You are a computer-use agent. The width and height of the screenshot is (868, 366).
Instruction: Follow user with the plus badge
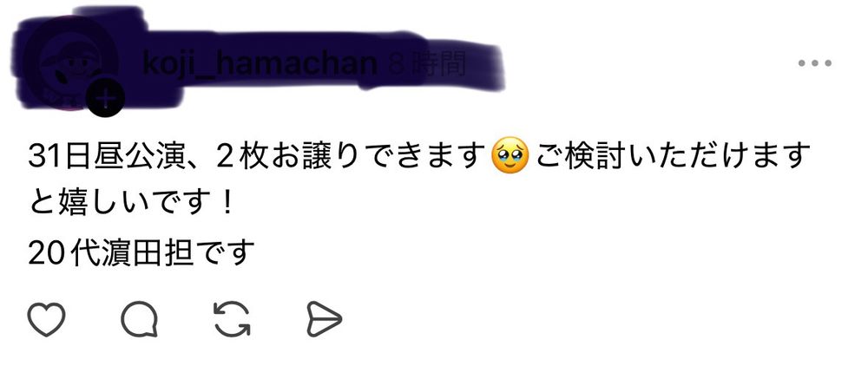106,98
